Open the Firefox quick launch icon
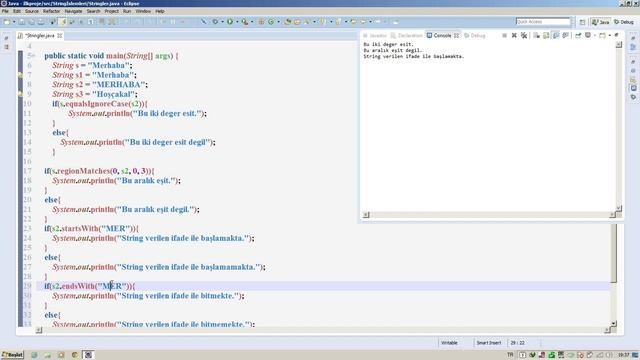 75,355
